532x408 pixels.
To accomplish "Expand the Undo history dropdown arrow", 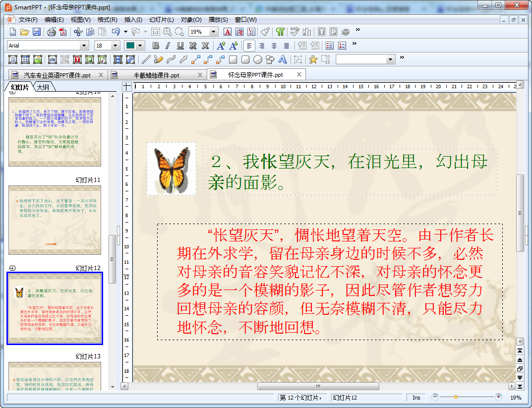I will 125,32.
